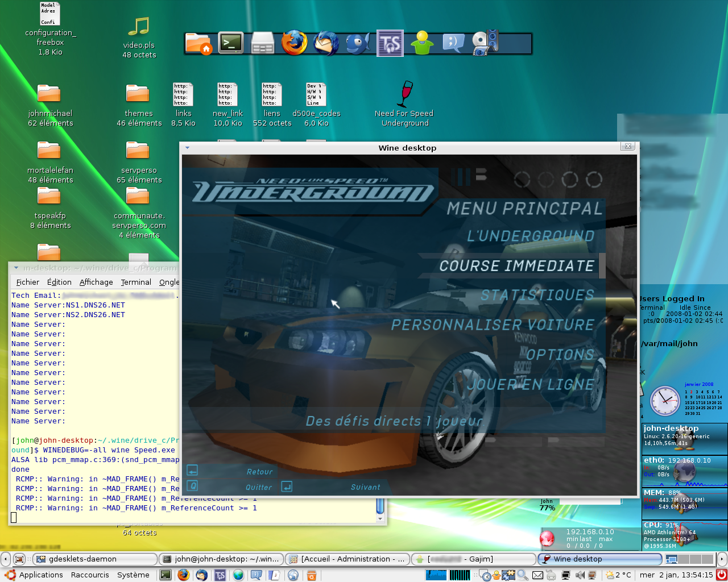Viewport: 728px width, 582px height.
Task: Click terminal scrollbar down arrow
Action: coord(380,518)
